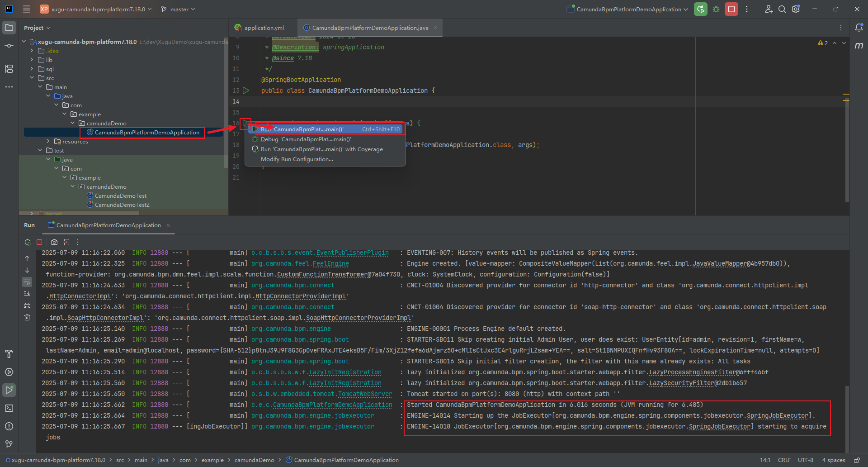Clear the console with trash icon

point(27,317)
